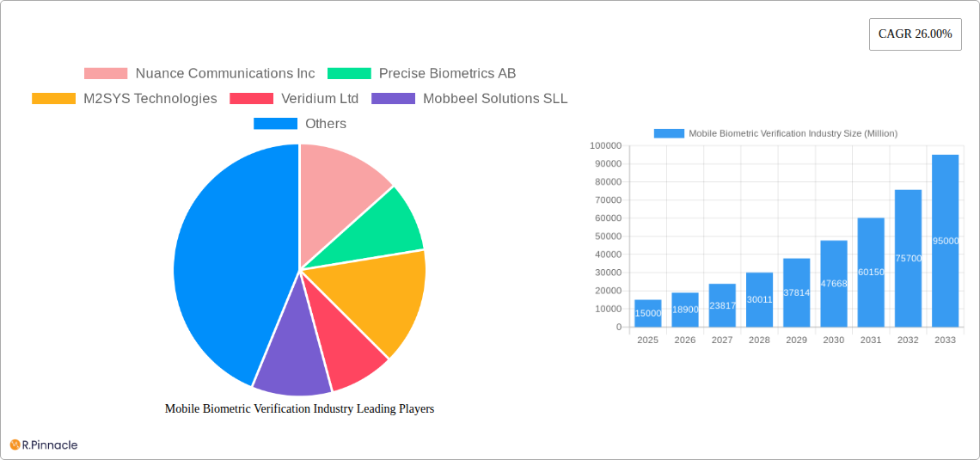Toggle the M2SYS Technologies legend label
The width and height of the screenshot is (980, 460).
click(150, 99)
